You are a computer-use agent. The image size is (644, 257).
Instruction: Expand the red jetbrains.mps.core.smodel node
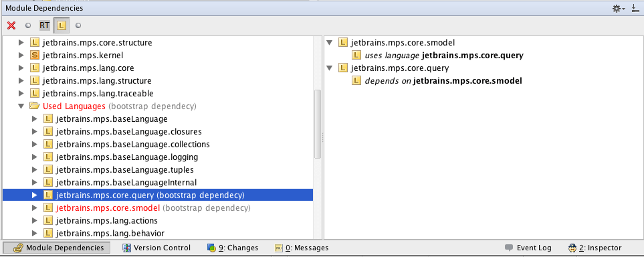(35, 207)
